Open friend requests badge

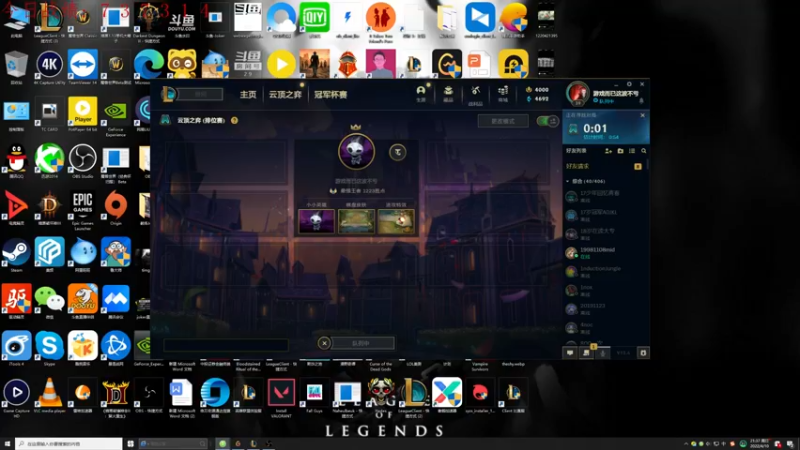[638, 166]
